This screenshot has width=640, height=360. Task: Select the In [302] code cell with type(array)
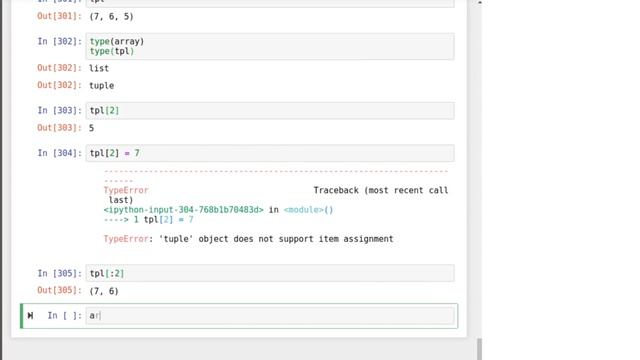tap(270, 46)
